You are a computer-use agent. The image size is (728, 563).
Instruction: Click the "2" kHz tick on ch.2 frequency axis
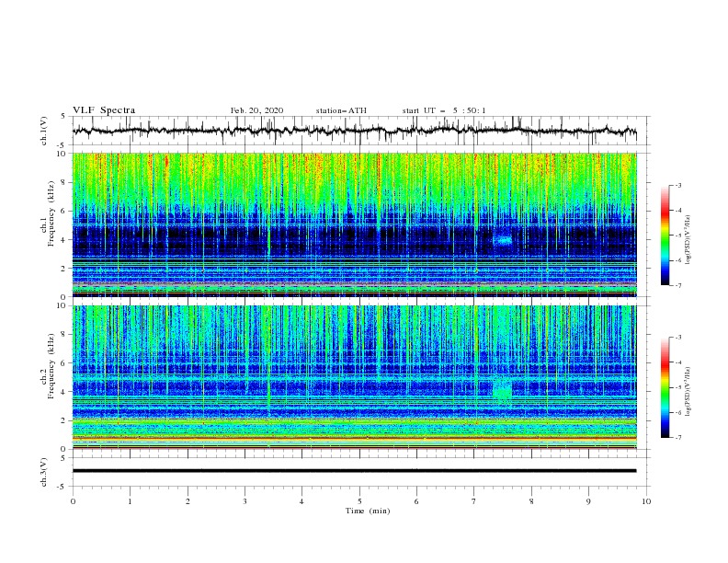click(65, 420)
